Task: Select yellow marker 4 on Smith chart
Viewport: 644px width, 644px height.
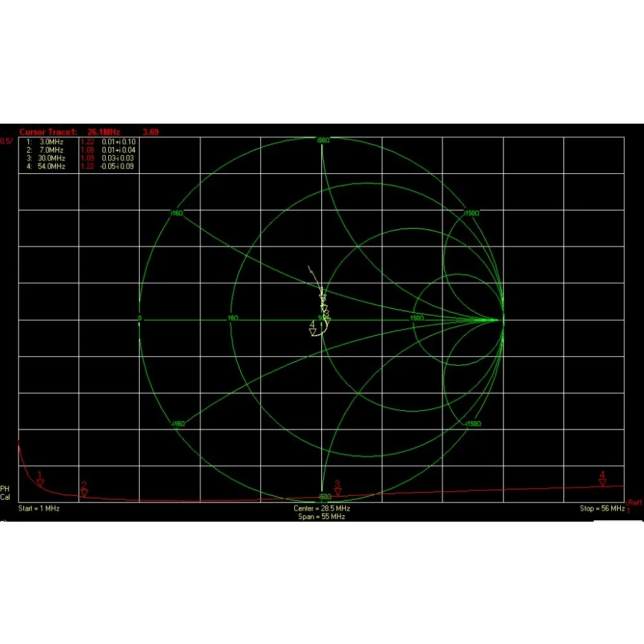Action: pos(312,328)
